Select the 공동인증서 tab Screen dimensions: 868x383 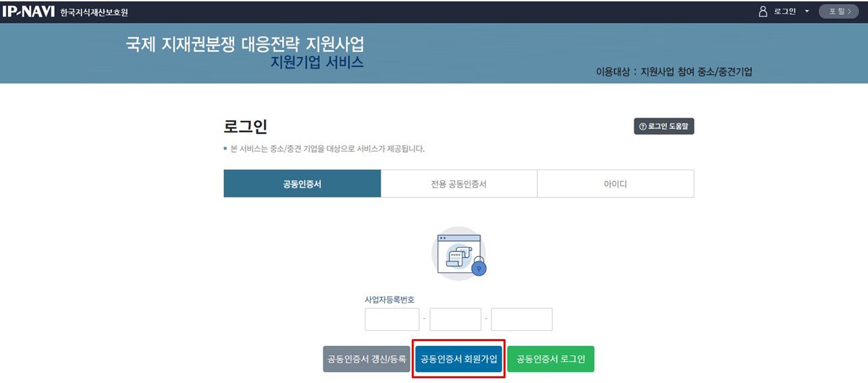(302, 184)
